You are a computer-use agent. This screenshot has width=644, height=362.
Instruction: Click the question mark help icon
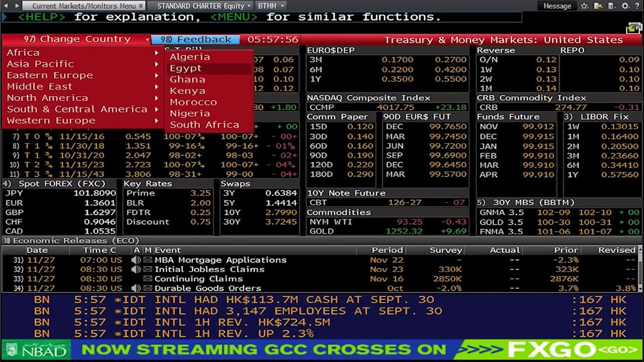(x=637, y=6)
